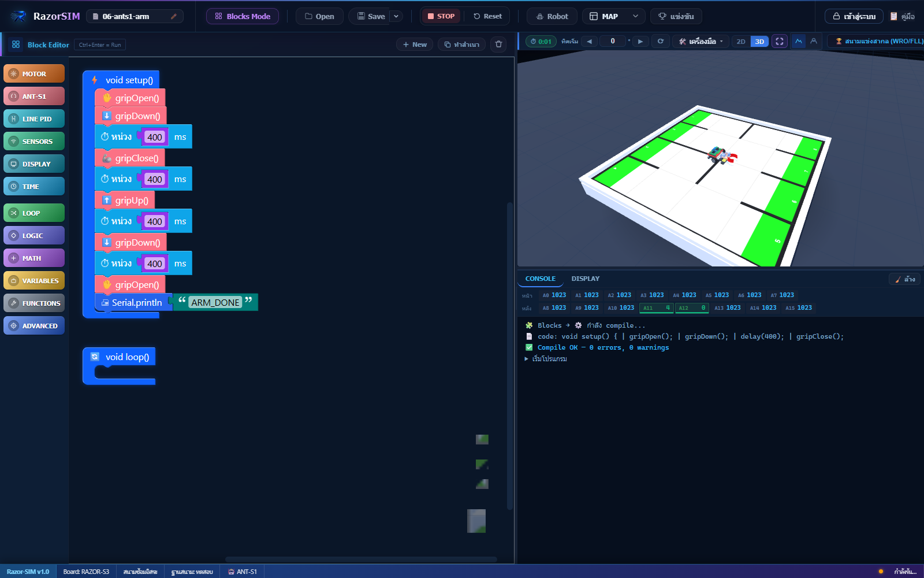Select the void loop() block
Screen dimensions: 924x578
(120, 357)
